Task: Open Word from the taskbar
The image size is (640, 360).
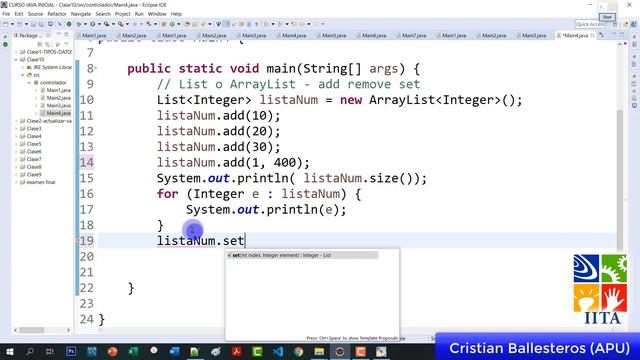Action: pos(175,351)
